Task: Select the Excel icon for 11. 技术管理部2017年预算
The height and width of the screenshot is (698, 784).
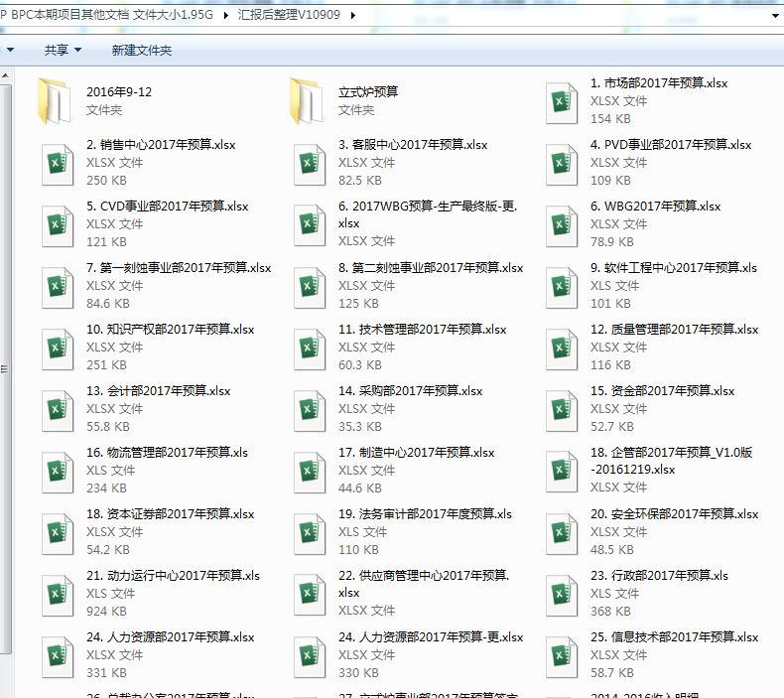Action: pyautogui.click(x=310, y=349)
